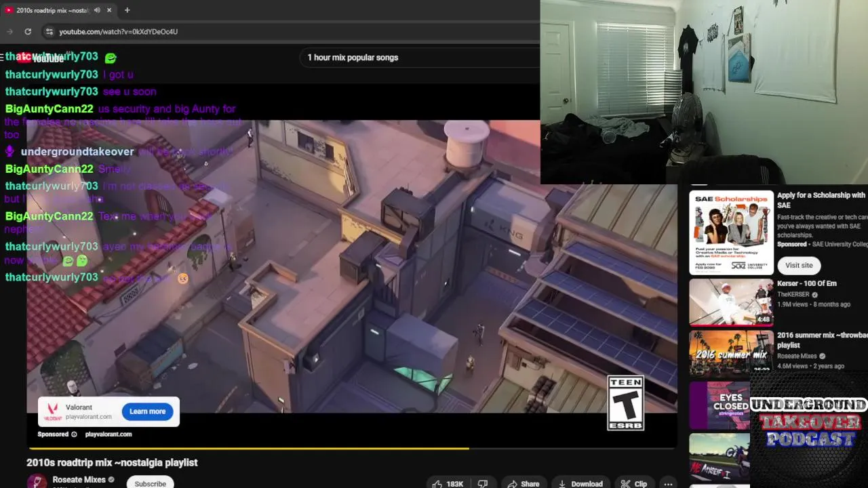
Task: Open the Sponsored info icon
Action: pos(74,434)
